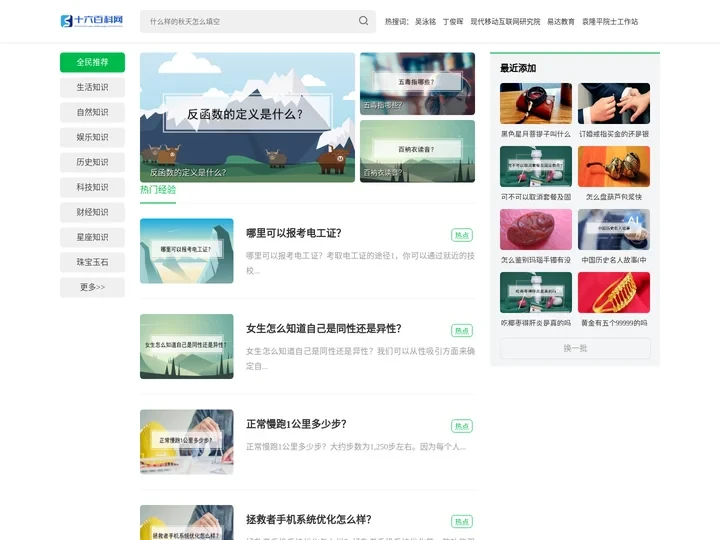Open article title 正常慢跑1公里多少步?
The image size is (720, 540).
click(296, 424)
